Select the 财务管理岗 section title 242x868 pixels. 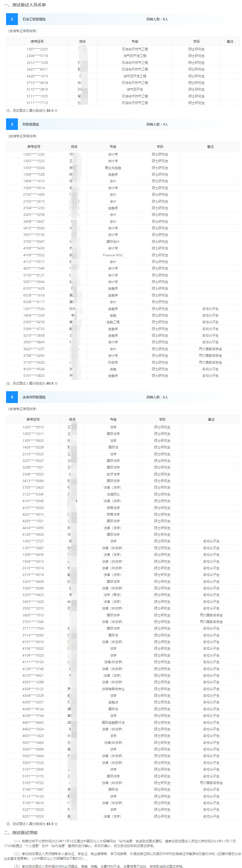click(x=31, y=124)
